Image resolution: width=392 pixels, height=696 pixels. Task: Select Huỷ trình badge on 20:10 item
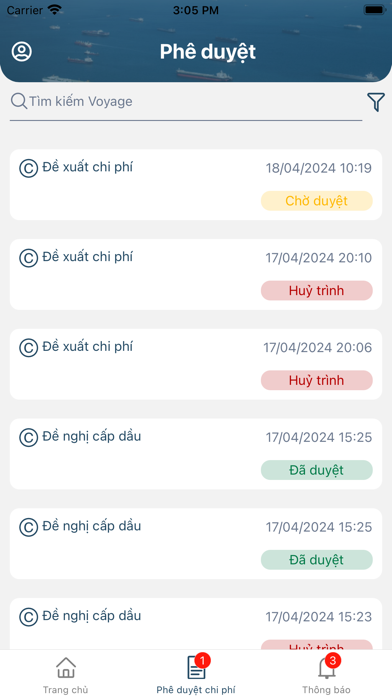(x=317, y=290)
